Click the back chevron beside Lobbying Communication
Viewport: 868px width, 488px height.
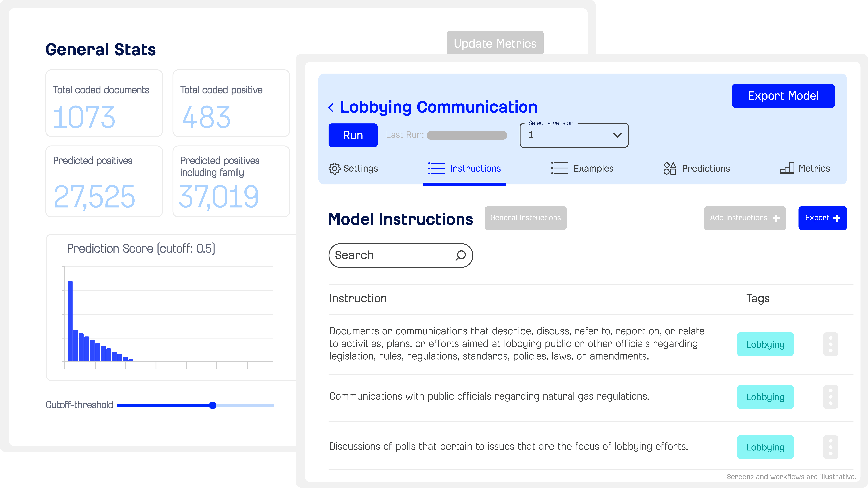point(331,108)
